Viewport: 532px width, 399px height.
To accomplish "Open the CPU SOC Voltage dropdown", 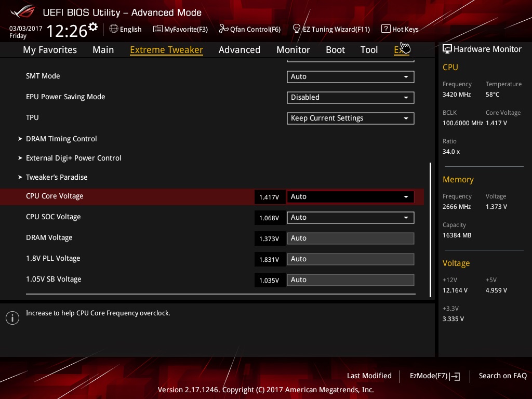I will tap(351, 218).
